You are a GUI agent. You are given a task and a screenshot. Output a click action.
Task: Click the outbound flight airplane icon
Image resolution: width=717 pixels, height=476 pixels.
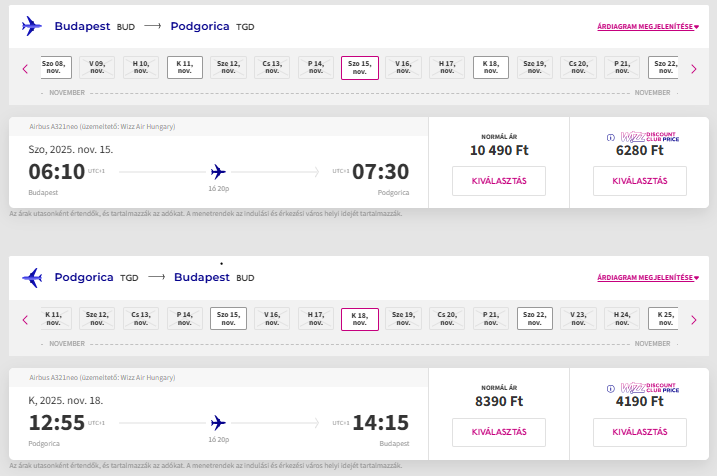coord(32,26)
